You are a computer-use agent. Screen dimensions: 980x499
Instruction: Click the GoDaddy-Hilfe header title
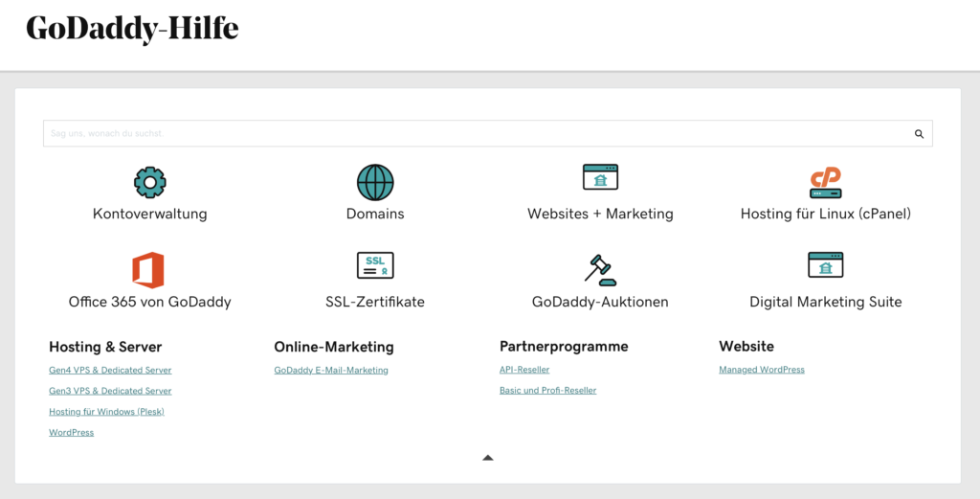tap(132, 29)
